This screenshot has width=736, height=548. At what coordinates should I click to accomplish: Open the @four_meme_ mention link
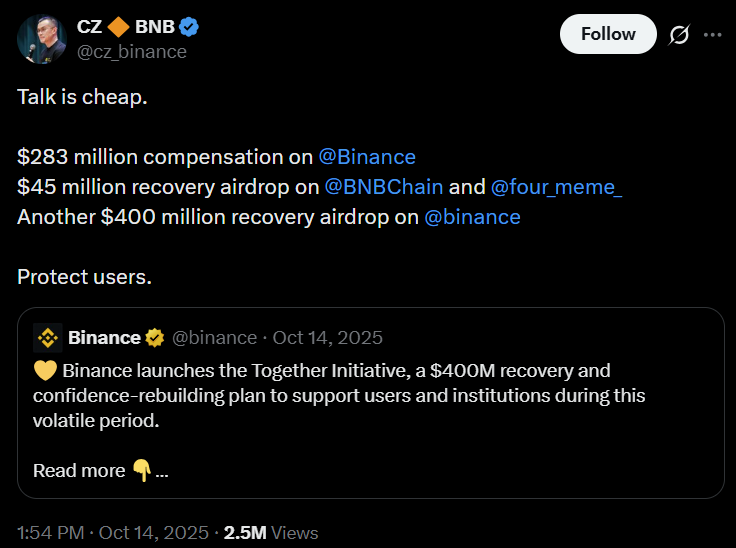(x=556, y=187)
